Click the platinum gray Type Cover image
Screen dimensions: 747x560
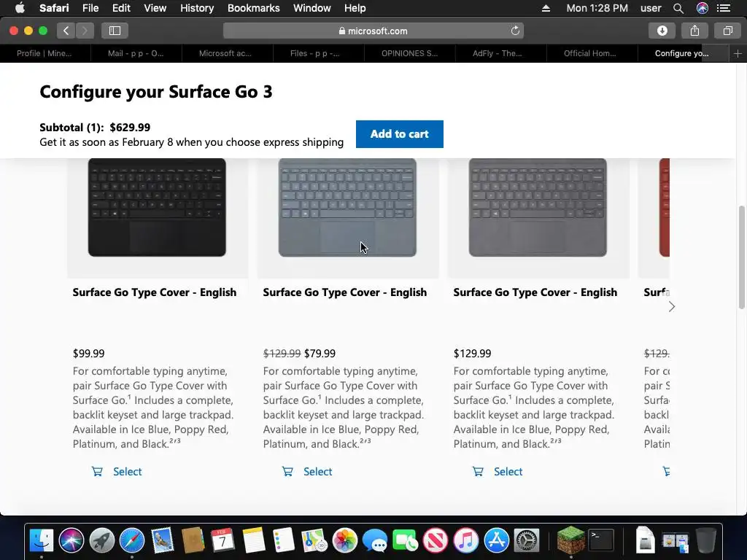coord(538,208)
